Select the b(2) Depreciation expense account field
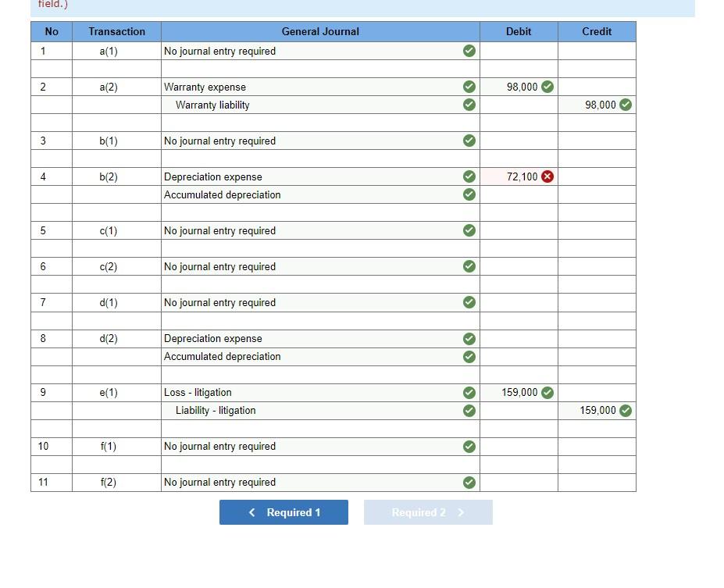724x588 pixels. click(x=320, y=176)
